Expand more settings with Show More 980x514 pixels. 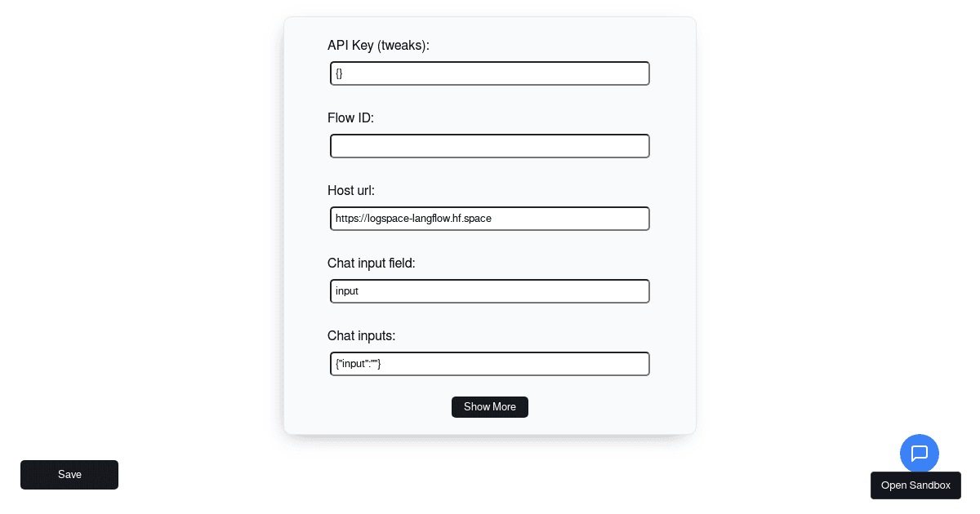490,407
